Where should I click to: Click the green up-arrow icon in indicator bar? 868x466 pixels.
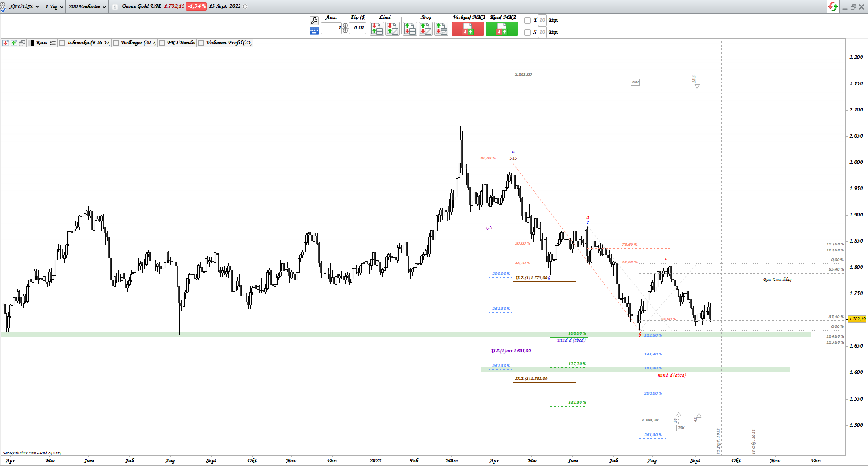click(x=14, y=43)
